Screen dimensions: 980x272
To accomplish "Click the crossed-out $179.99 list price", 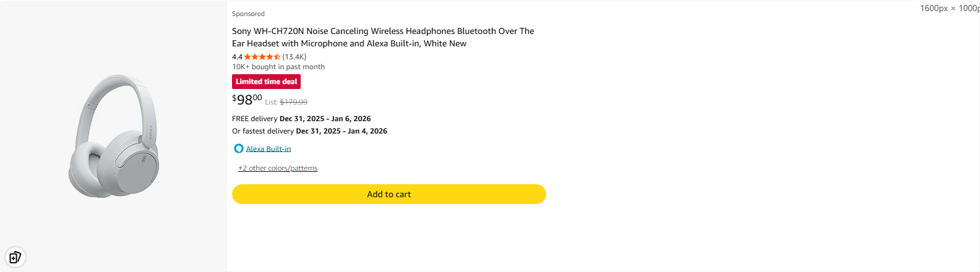I will click(x=293, y=102).
